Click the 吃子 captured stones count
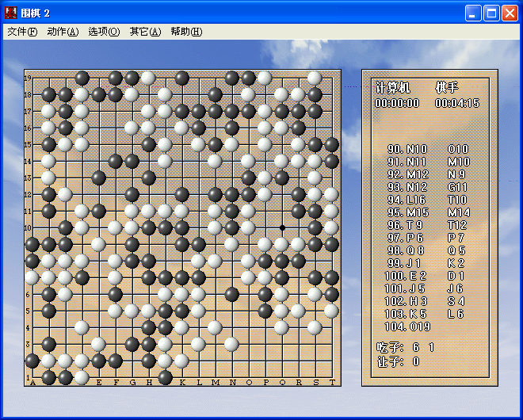Image resolution: width=523 pixels, height=420 pixels. coord(406,347)
